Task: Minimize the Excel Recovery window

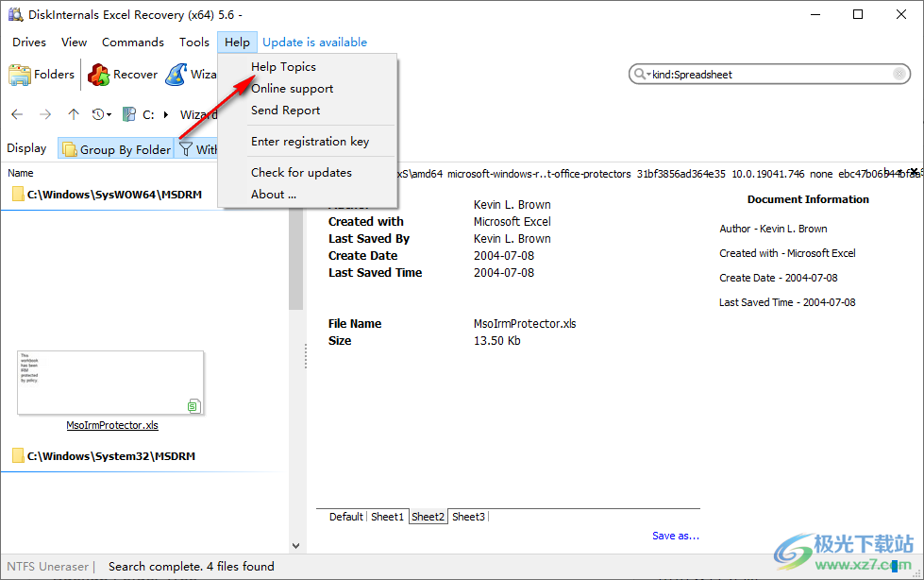Action: pos(815,15)
